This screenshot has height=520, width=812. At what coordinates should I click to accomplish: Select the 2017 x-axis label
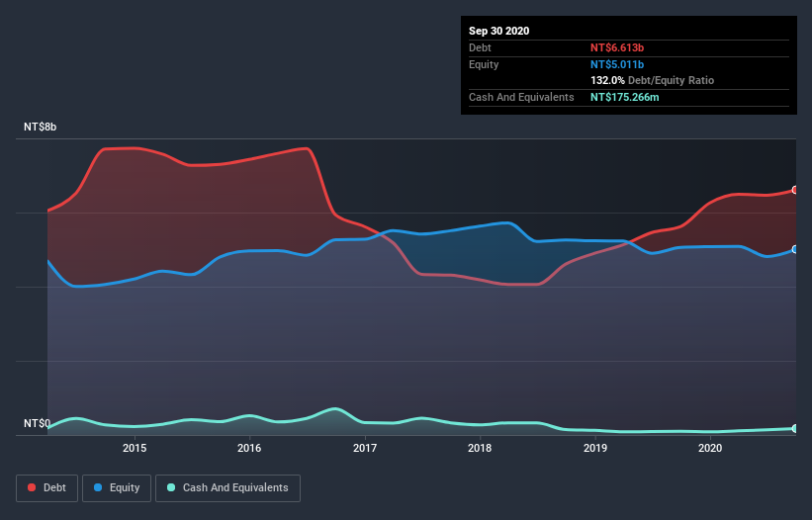coord(365,448)
